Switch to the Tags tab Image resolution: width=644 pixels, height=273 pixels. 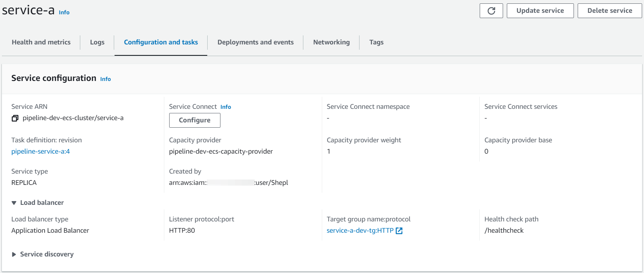376,42
